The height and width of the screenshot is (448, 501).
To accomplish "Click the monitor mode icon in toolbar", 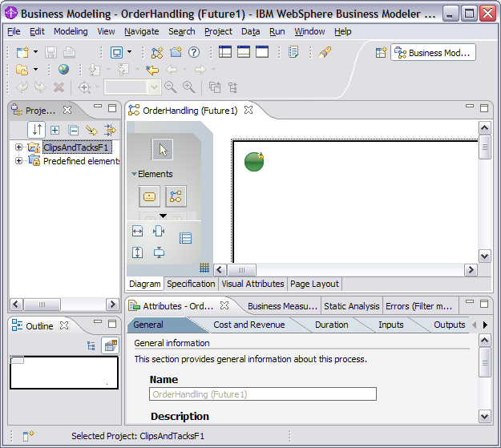I will (x=116, y=52).
